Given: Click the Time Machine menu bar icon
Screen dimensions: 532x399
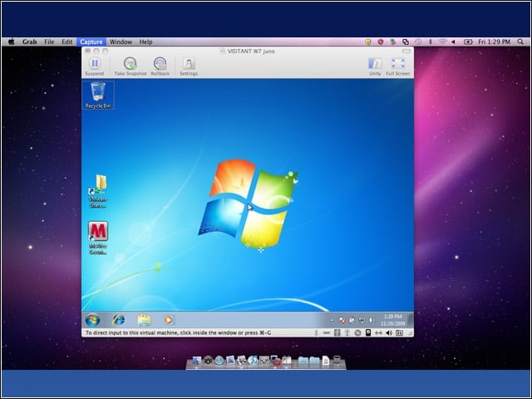Looking at the screenshot, I should coord(418,42).
